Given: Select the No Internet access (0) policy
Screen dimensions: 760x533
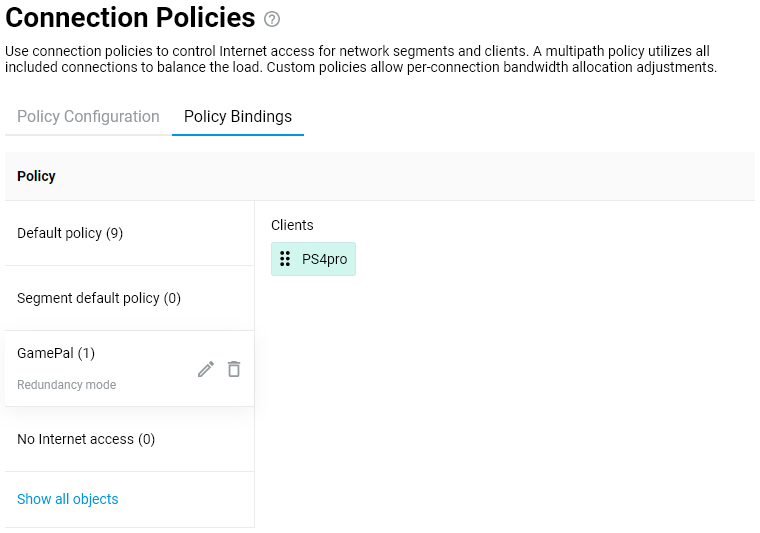Looking at the screenshot, I should [x=86, y=439].
